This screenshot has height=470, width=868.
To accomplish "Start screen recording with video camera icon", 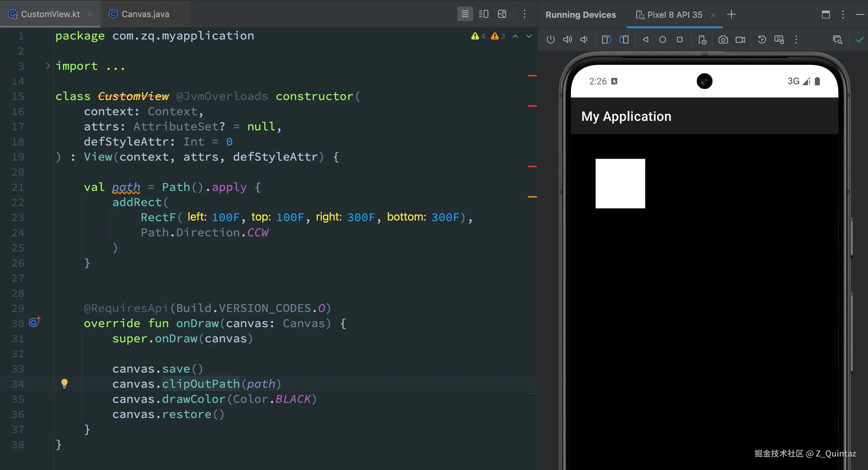I will (x=740, y=40).
